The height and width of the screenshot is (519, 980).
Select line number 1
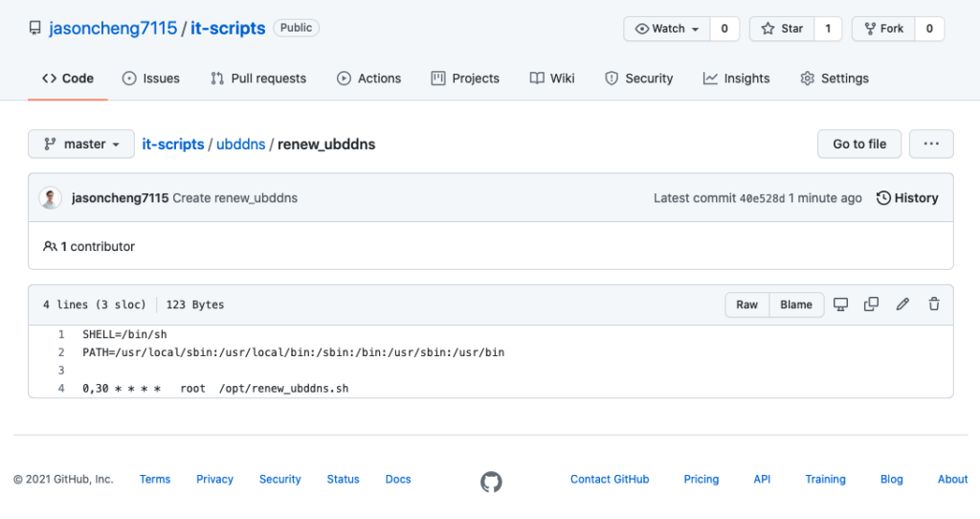(61, 334)
